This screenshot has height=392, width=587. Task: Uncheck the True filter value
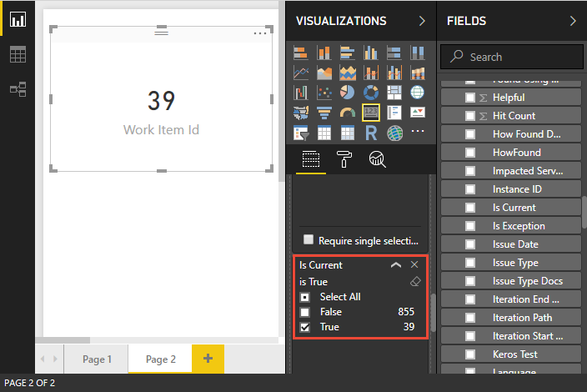pos(304,327)
